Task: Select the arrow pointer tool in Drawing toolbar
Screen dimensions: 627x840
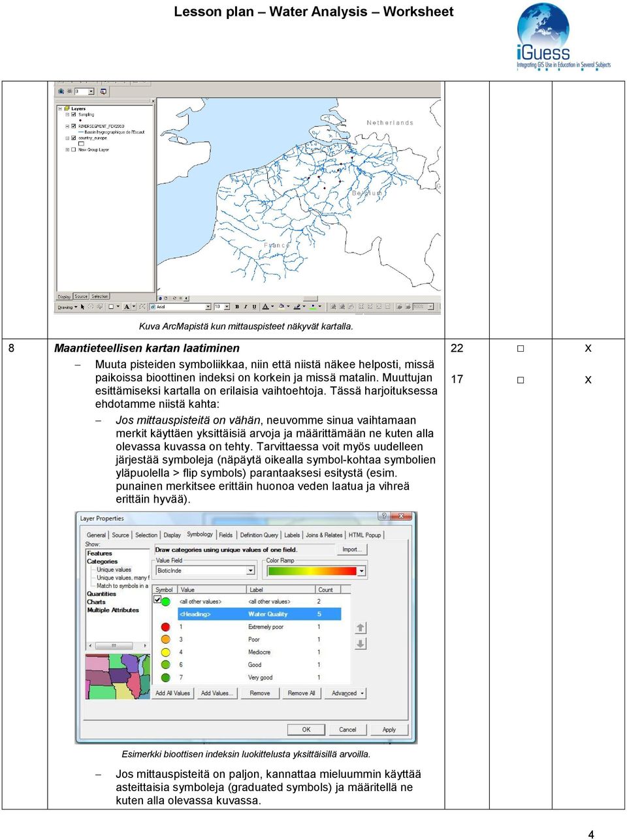Action: pos(82,307)
